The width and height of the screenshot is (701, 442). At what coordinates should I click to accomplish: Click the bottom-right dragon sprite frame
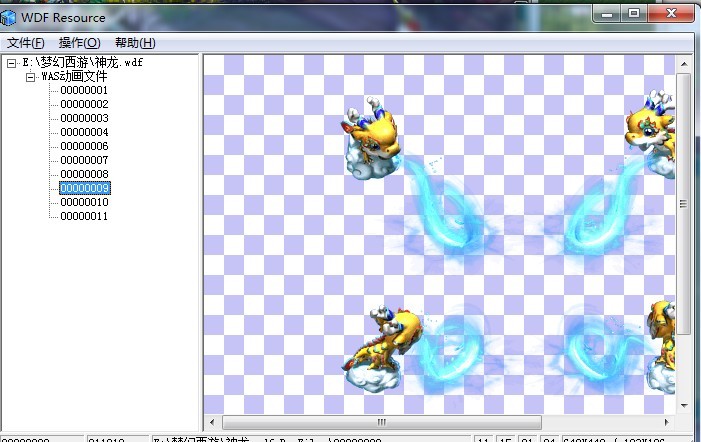pos(661,347)
